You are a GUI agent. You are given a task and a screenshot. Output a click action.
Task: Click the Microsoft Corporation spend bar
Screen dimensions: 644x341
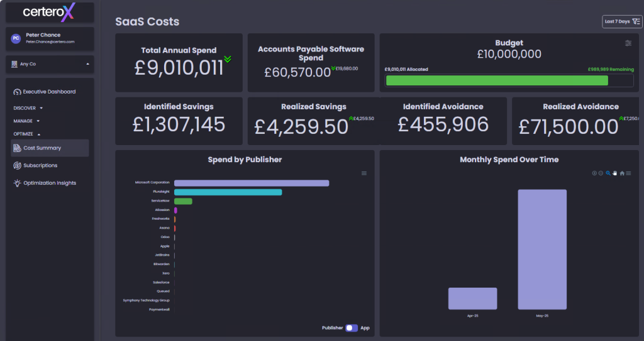point(252,183)
